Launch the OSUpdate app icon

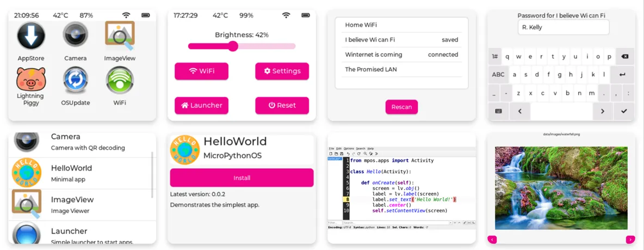coord(75,80)
